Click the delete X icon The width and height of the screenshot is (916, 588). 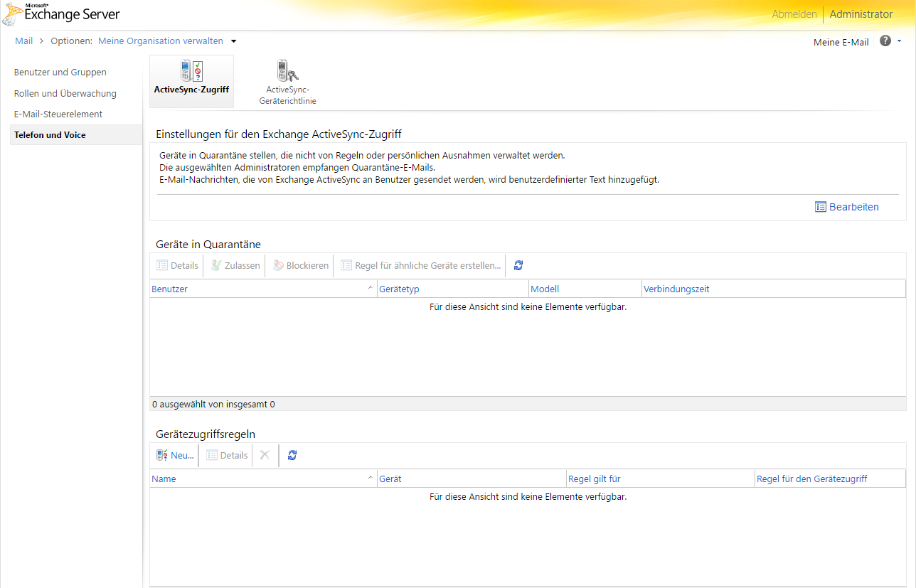265,455
